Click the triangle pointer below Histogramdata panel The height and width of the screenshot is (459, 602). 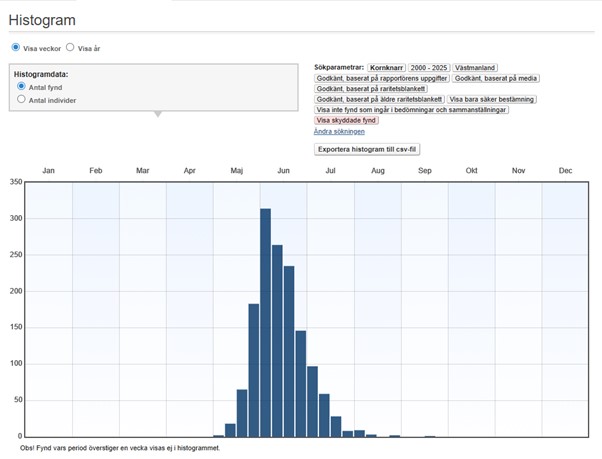[157, 114]
